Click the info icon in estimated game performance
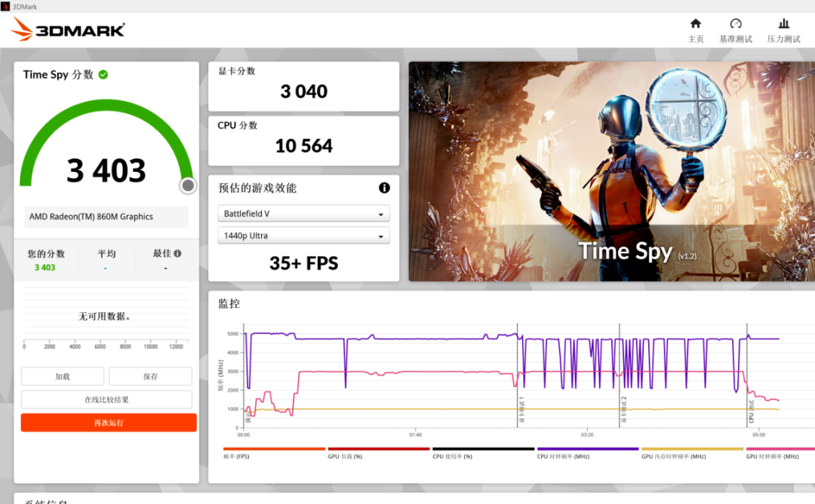 point(384,188)
